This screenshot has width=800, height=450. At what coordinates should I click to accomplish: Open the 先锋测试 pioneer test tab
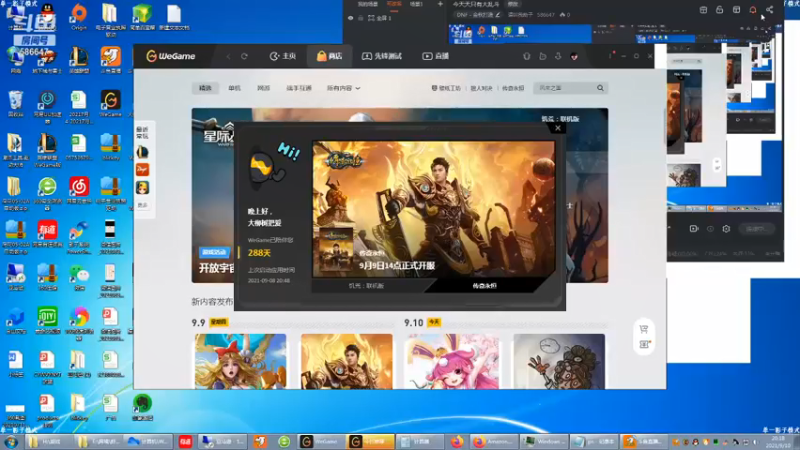382,56
